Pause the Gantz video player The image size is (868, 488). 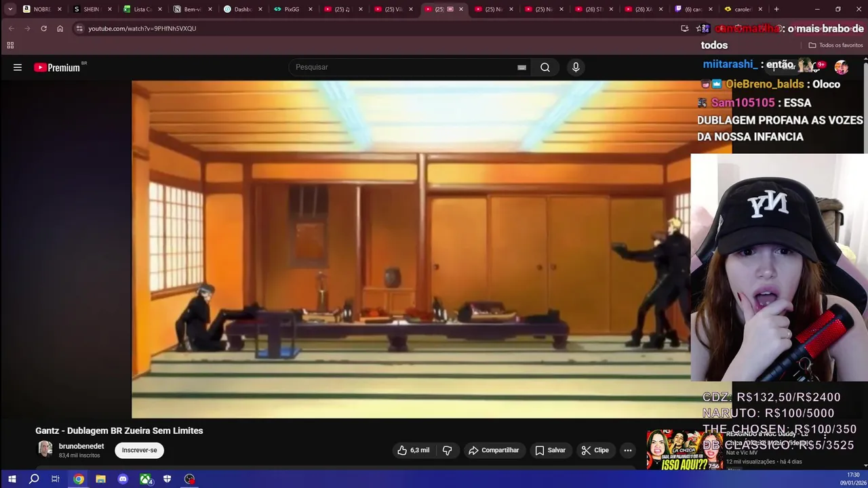(411, 249)
